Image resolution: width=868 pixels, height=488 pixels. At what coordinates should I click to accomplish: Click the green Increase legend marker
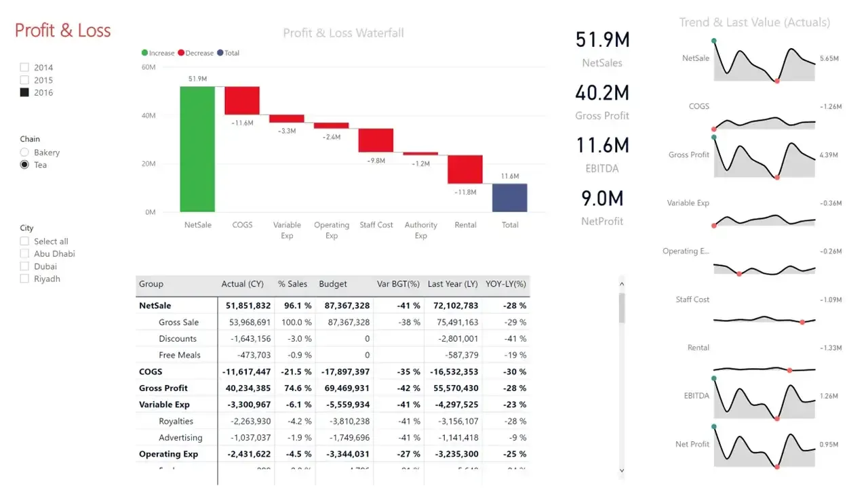[144, 53]
